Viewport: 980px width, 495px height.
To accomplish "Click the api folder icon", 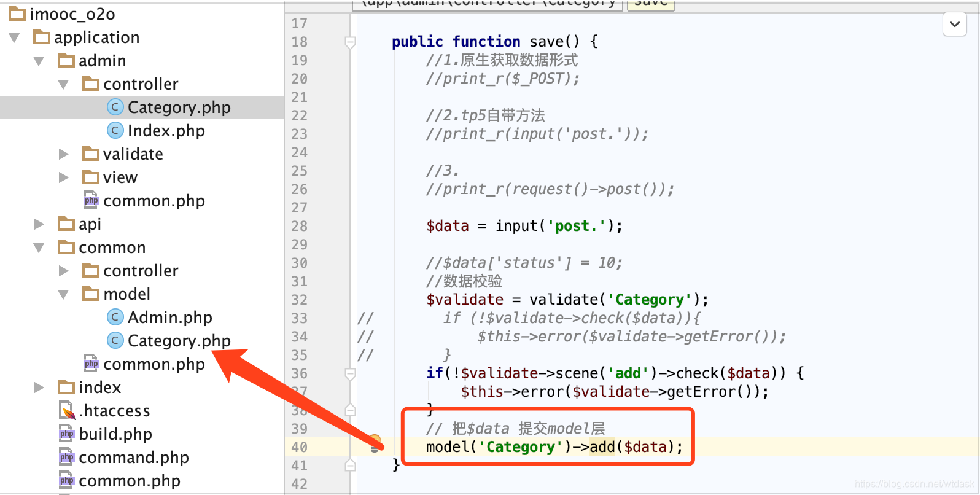I will point(66,224).
